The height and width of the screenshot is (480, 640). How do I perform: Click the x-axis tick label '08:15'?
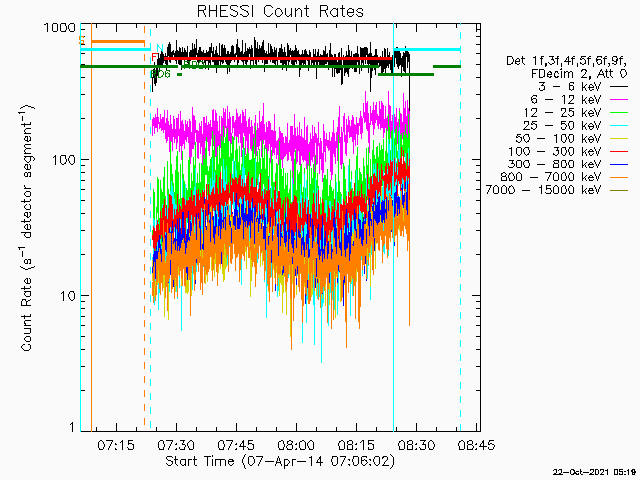pyautogui.click(x=356, y=445)
